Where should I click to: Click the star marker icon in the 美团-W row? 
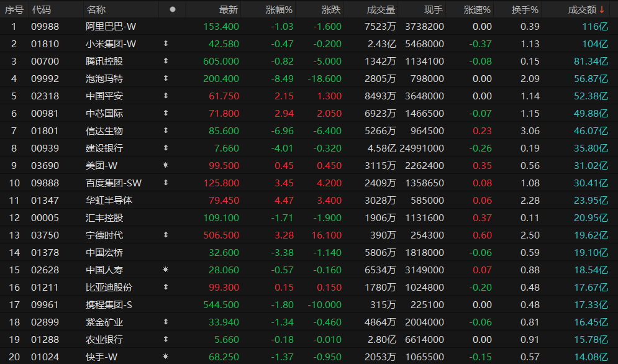tap(166, 165)
